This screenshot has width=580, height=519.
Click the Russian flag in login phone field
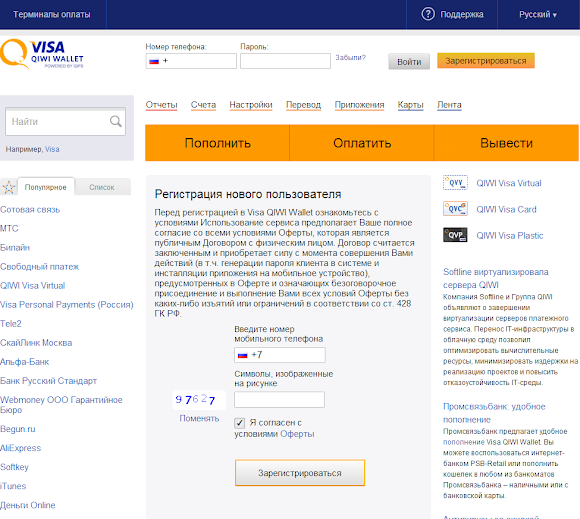154,61
